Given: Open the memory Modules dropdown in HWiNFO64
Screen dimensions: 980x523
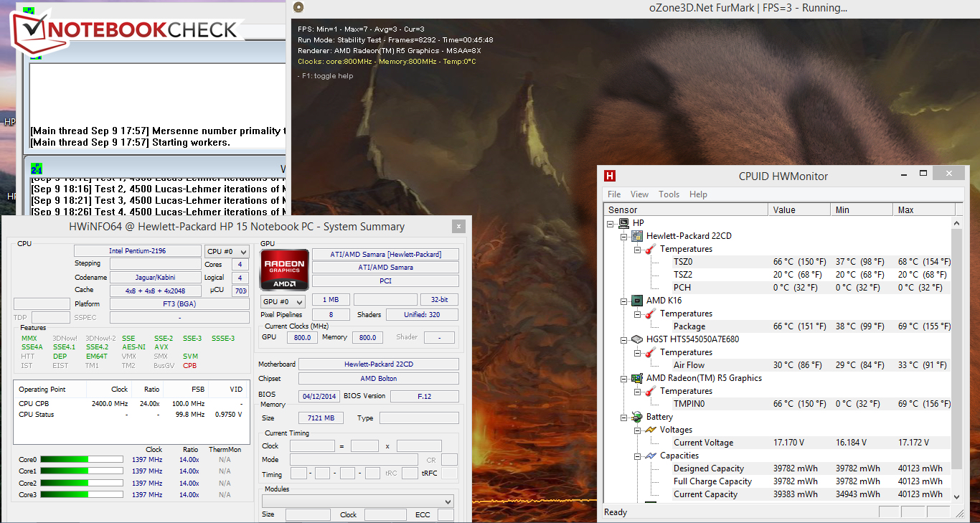Looking at the screenshot, I should [357, 501].
